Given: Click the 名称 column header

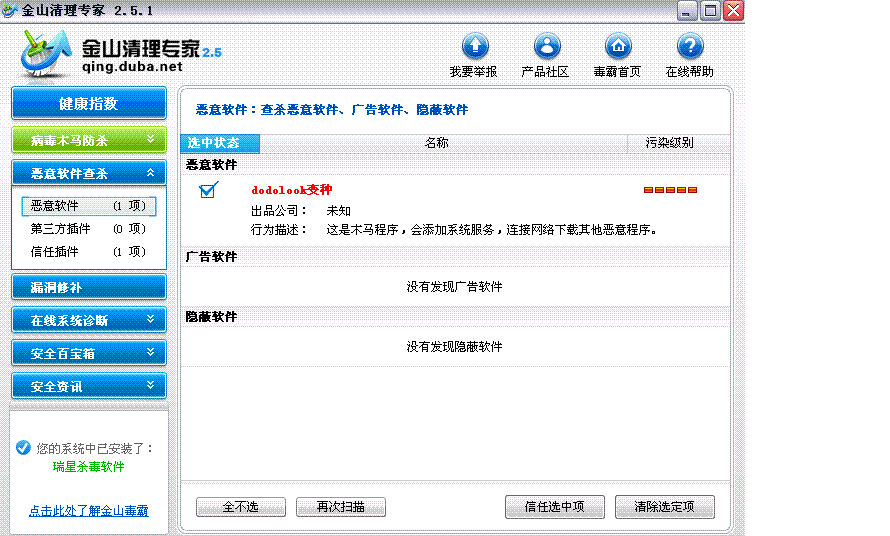Looking at the screenshot, I should tap(443, 143).
